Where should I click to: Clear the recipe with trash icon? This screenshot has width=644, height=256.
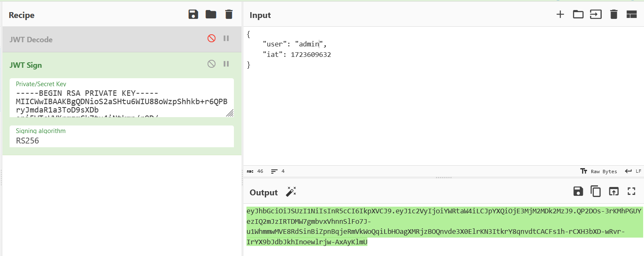[228, 15]
